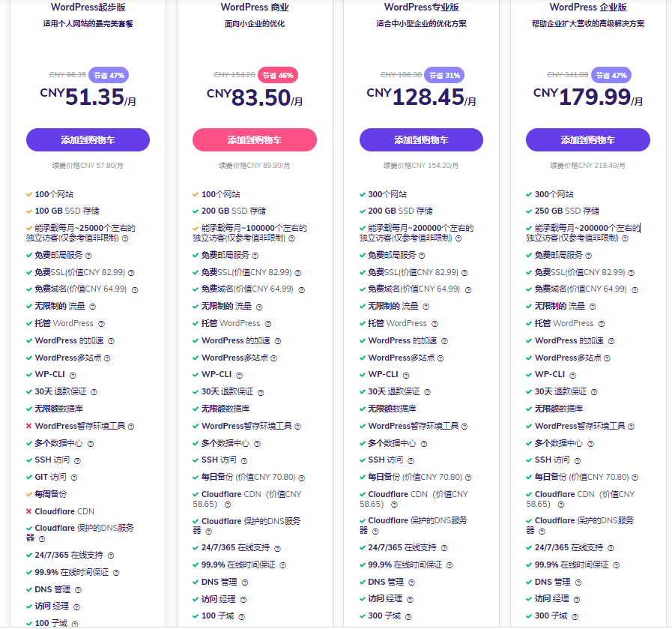Open info icon beside 每日备份 in 商业 column
This screenshot has height=629, width=672.
302,478
